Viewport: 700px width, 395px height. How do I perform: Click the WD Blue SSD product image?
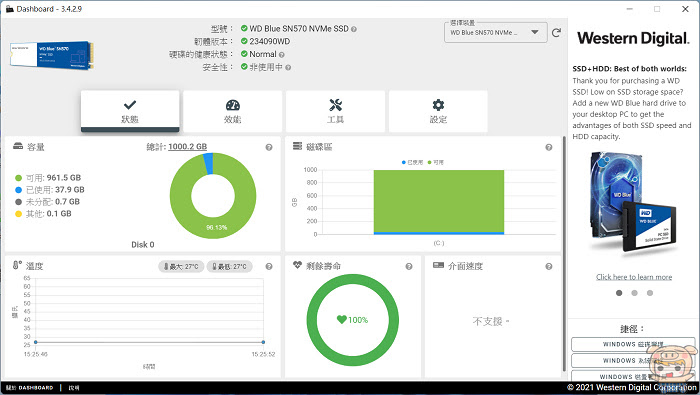click(52, 55)
